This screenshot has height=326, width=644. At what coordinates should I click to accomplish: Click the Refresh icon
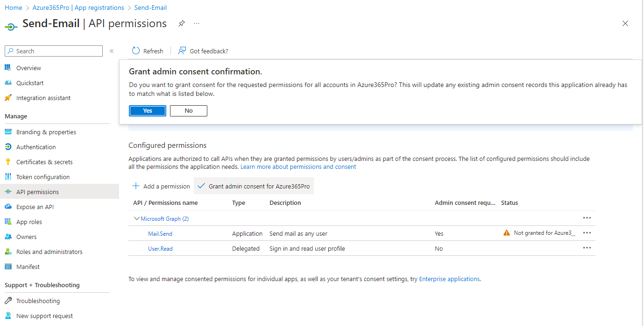[136, 51]
